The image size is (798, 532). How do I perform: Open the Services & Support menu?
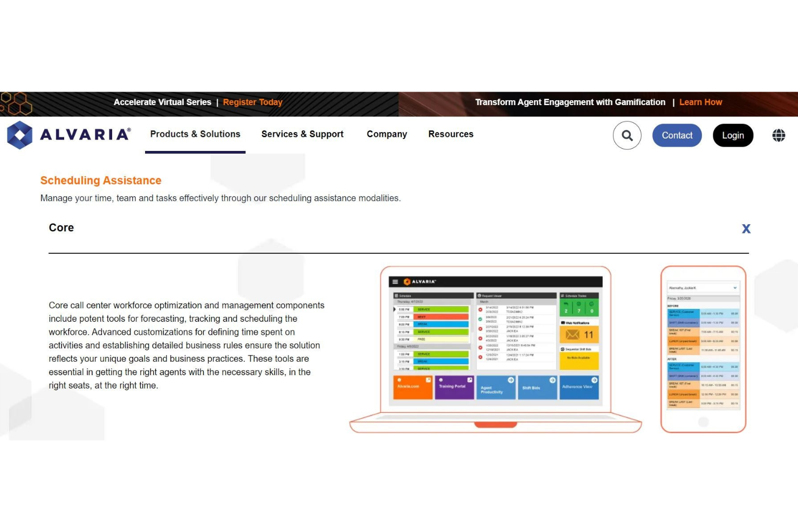[x=302, y=134]
